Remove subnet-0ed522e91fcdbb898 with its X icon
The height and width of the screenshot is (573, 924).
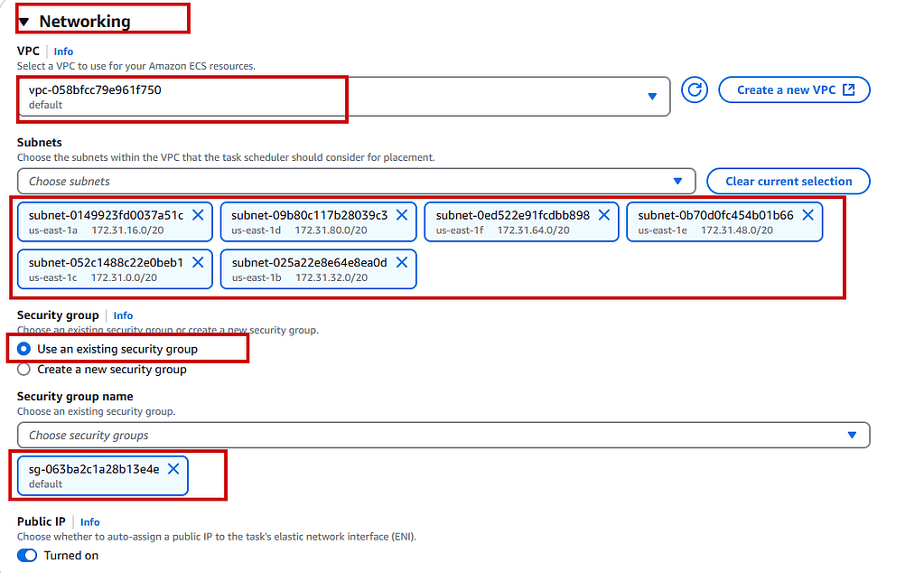click(604, 215)
